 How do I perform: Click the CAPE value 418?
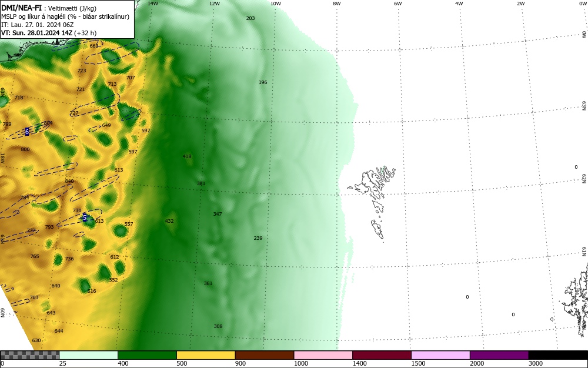point(187,156)
